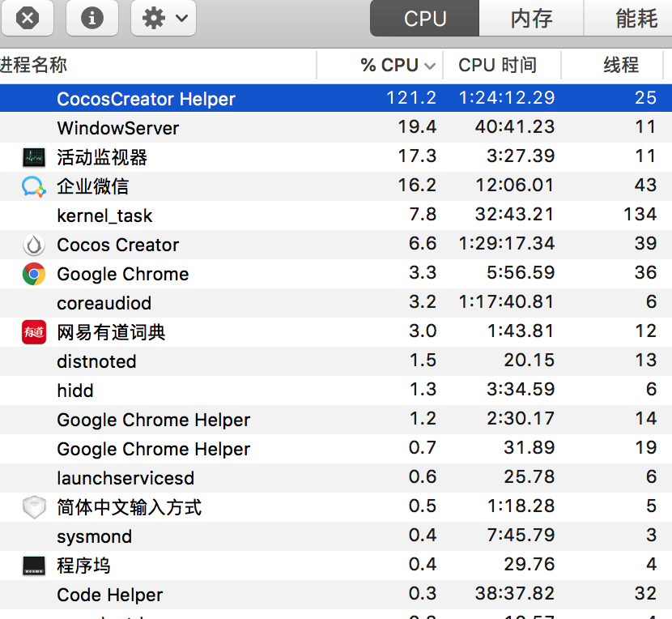Sort by CPU 时间 column header
This screenshot has height=619, width=672.
pyautogui.click(x=497, y=66)
